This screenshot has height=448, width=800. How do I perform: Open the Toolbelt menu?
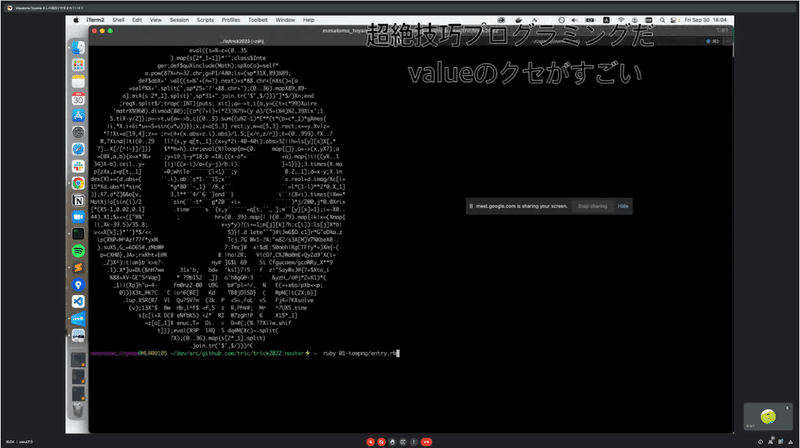tap(258, 20)
